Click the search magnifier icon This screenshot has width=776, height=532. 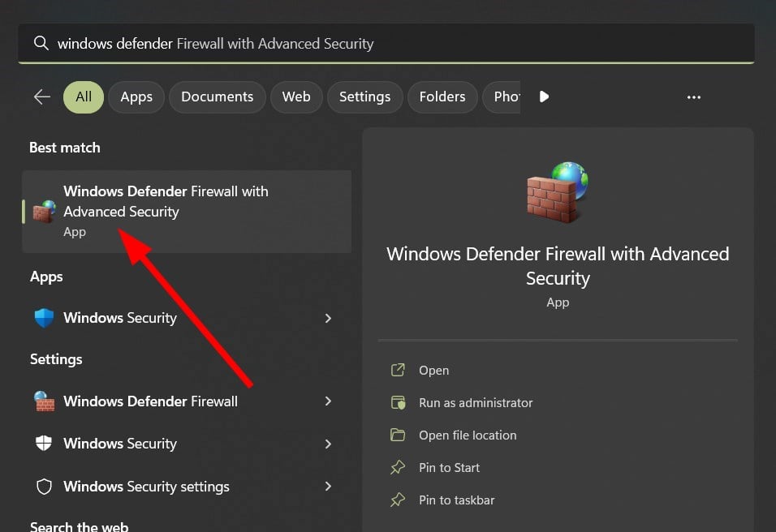coord(41,43)
